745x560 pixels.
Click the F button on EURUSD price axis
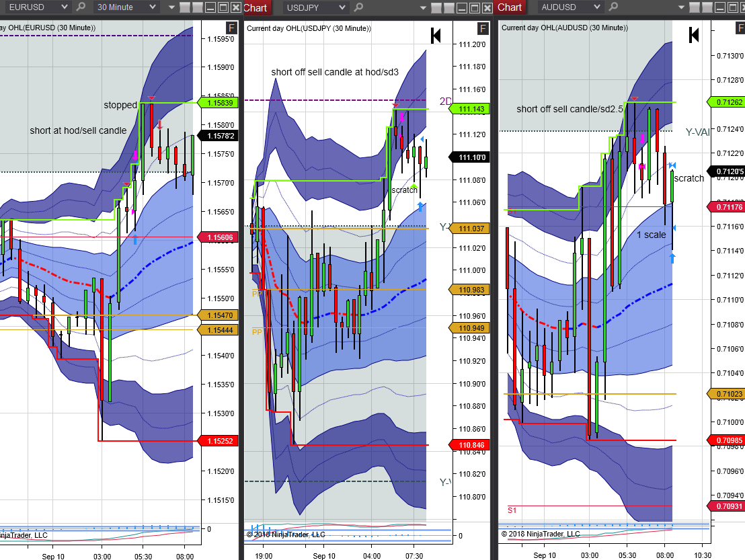(x=231, y=28)
